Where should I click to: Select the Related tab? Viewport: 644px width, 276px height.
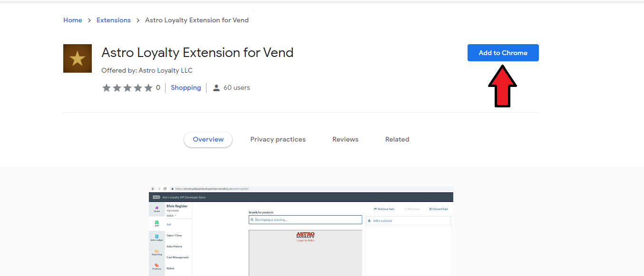397,140
